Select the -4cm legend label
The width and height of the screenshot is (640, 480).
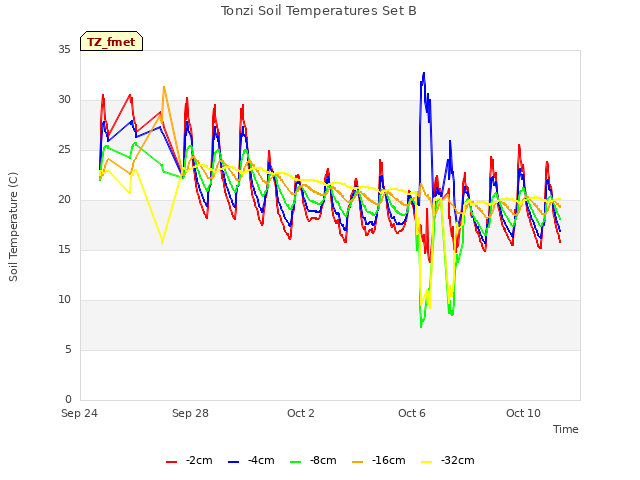pyautogui.click(x=261, y=460)
